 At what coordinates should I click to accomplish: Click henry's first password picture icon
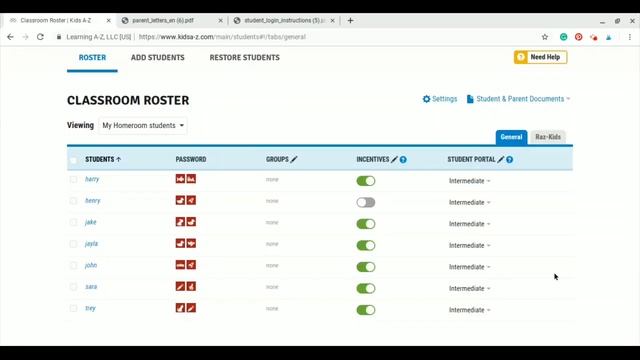(180, 200)
